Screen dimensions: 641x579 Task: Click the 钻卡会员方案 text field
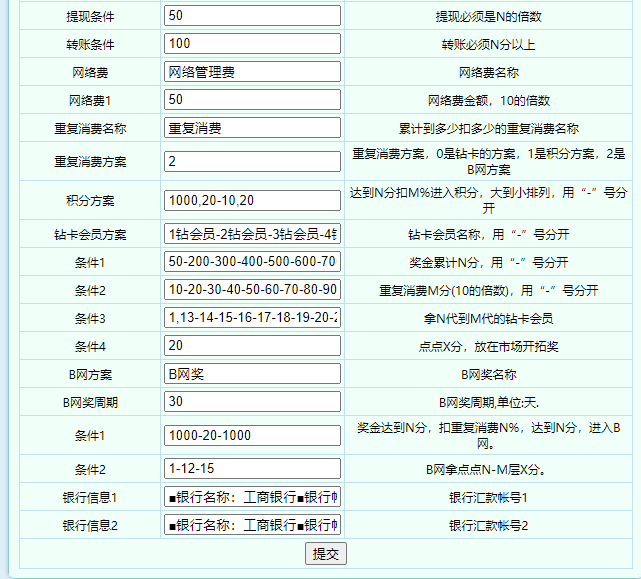[x=252, y=235]
